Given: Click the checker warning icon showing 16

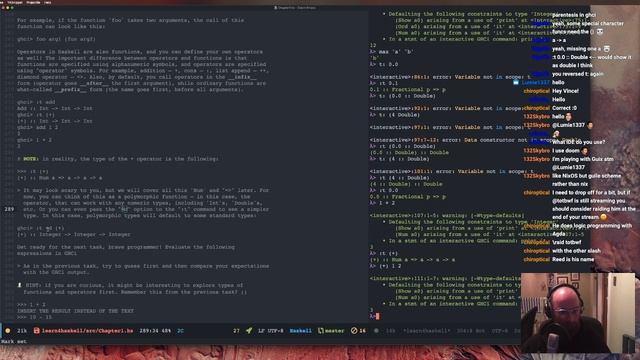Looking at the screenshot, I should tap(353, 331).
